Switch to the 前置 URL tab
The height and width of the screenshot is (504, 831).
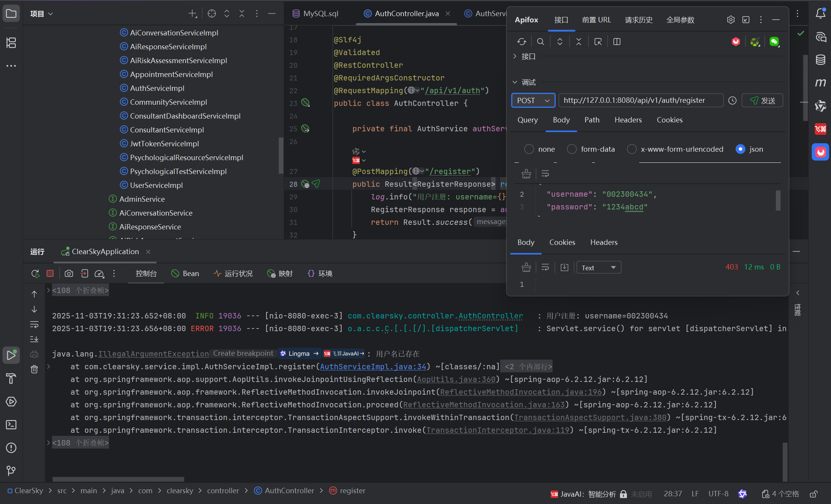(x=596, y=20)
